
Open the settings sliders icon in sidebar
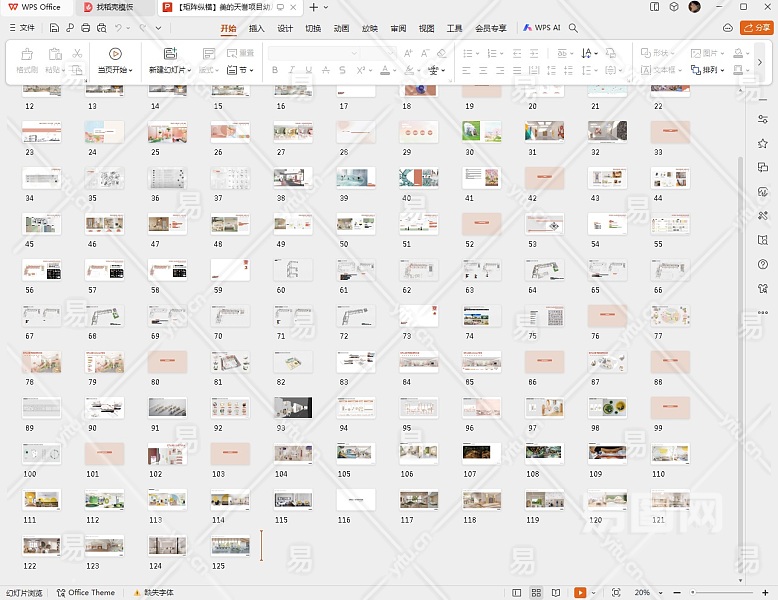(x=763, y=119)
